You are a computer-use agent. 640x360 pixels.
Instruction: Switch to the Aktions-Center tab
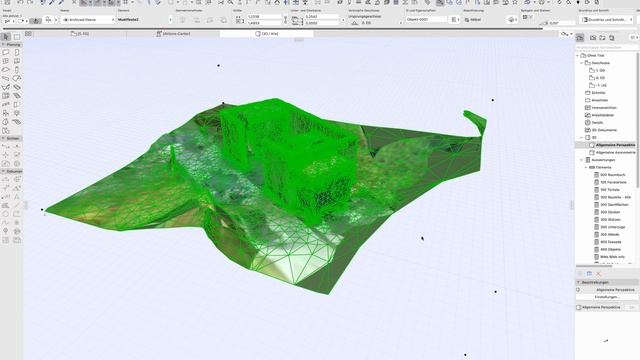point(173,33)
